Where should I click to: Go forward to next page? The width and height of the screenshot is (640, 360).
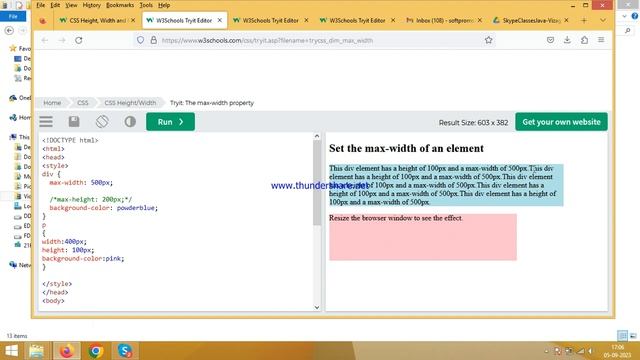[x=62, y=40]
